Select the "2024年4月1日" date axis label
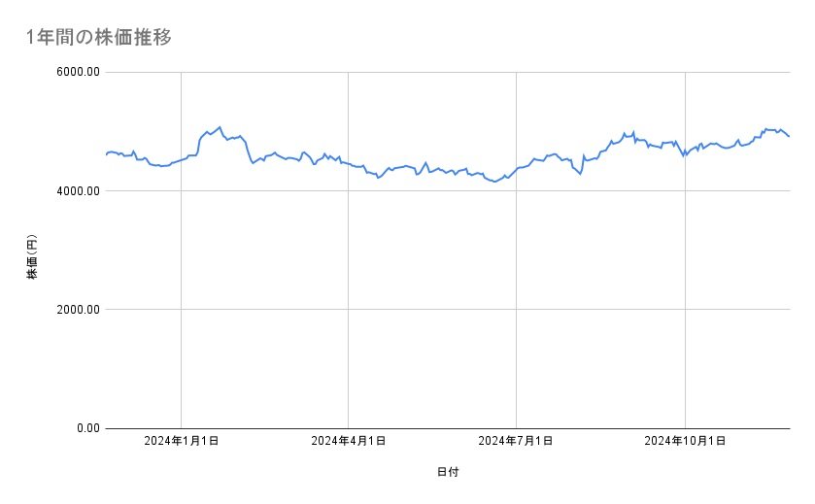Image resolution: width=815 pixels, height=504 pixels. click(348, 441)
